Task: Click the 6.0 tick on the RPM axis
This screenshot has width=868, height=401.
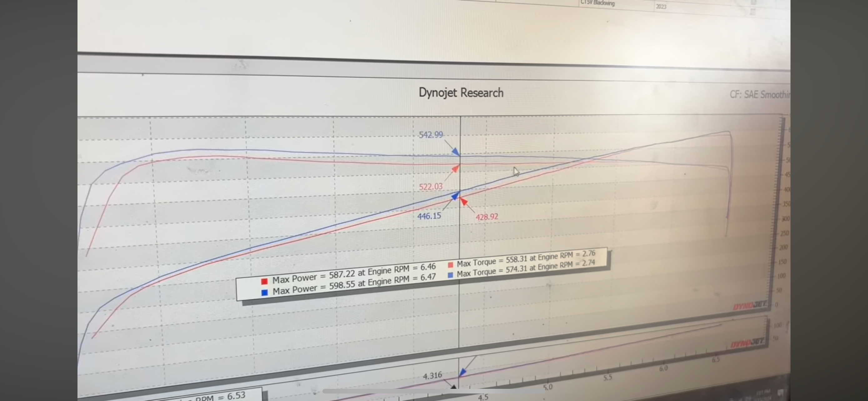Action: pos(663,368)
